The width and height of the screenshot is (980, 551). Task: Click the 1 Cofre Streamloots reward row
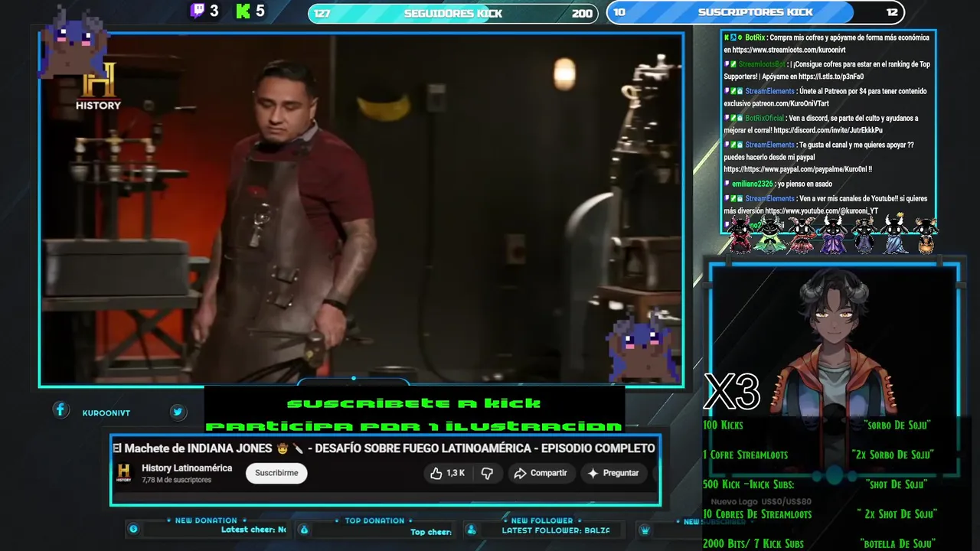tap(819, 455)
